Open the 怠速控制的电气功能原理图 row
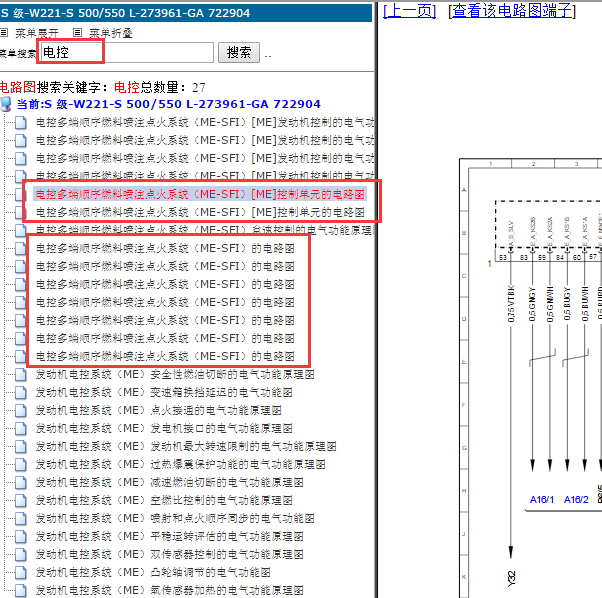Image resolution: width=602 pixels, height=598 pixels. [205, 230]
